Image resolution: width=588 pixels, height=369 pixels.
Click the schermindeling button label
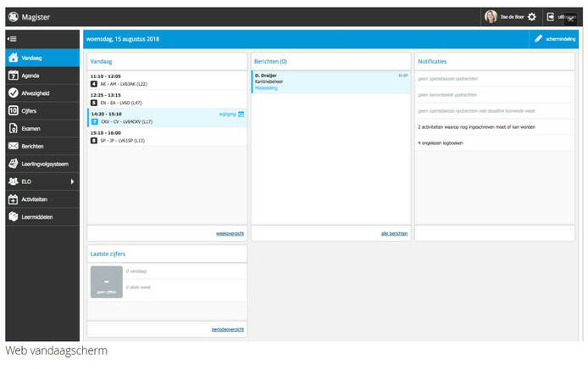click(561, 39)
